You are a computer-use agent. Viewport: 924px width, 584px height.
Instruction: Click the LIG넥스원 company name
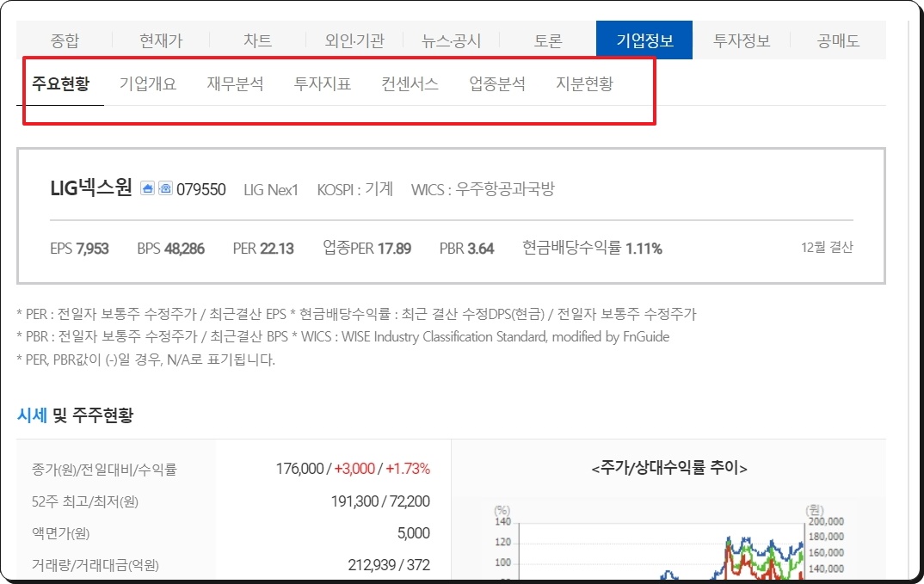coord(90,188)
